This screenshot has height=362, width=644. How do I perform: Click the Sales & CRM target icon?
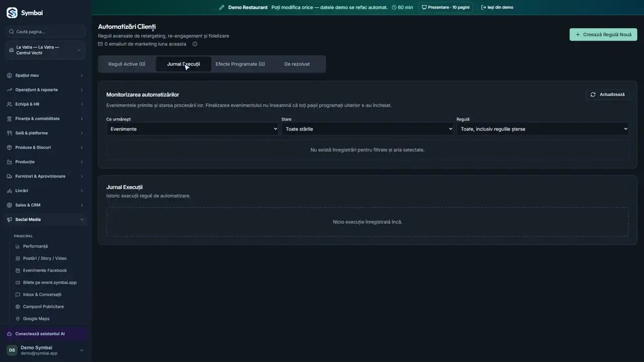tap(10, 205)
